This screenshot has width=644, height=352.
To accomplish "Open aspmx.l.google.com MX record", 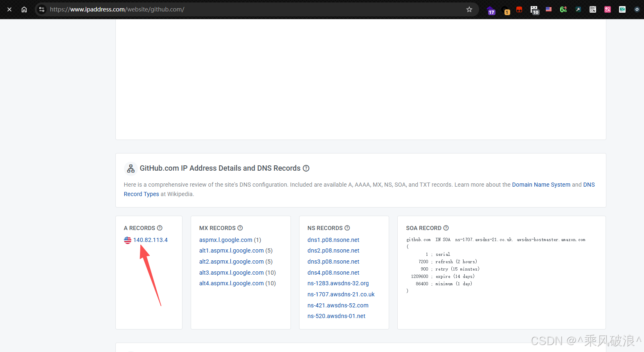I will (226, 240).
